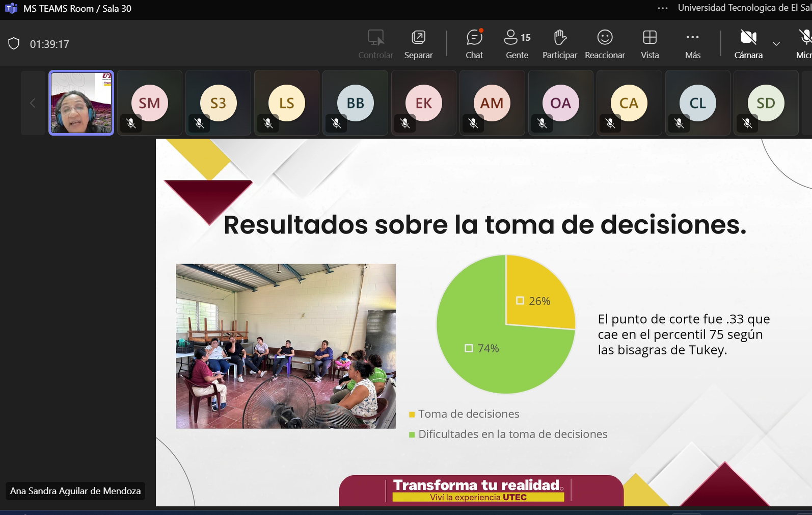Click the Teams logo icon
812x515 pixels.
coord(11,8)
